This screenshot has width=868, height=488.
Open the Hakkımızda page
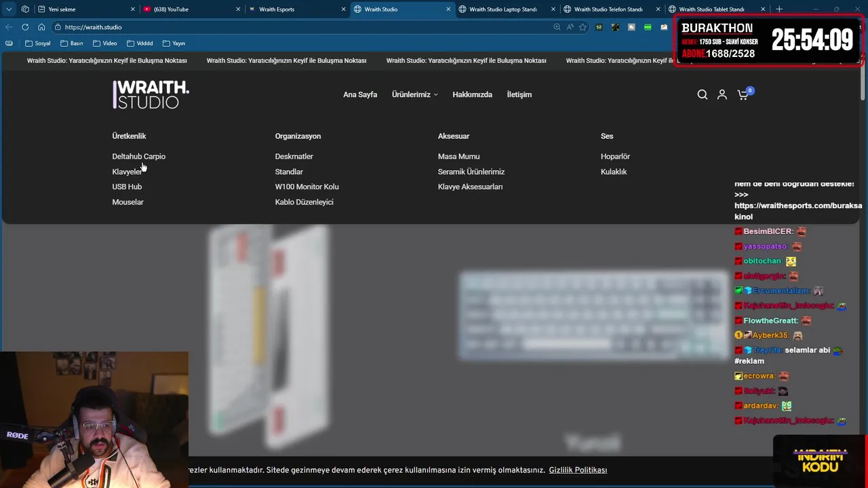tap(472, 95)
